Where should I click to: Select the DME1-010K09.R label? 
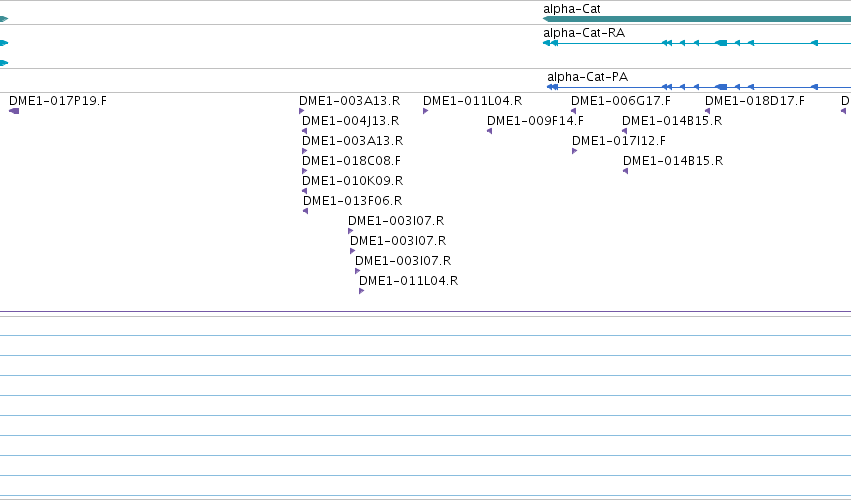pos(352,181)
